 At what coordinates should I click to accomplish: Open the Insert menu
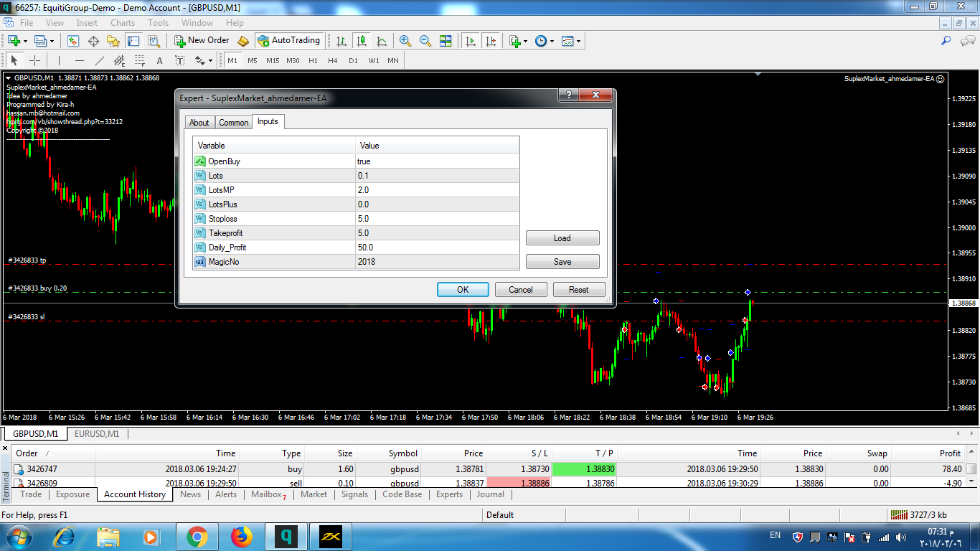87,23
